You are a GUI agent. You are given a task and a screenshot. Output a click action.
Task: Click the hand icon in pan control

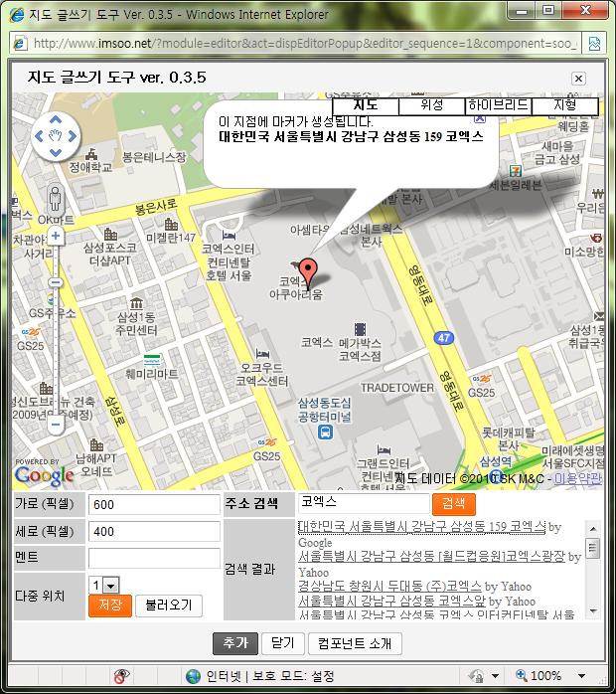pyautogui.click(x=56, y=136)
